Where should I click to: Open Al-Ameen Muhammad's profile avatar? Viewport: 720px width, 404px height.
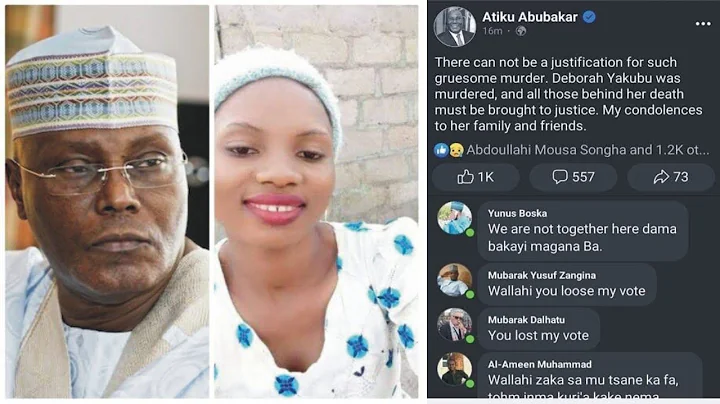(x=455, y=369)
